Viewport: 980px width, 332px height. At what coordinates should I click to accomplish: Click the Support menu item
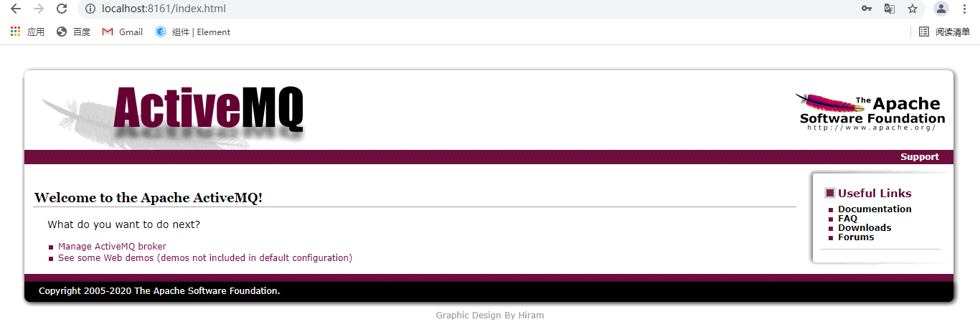pos(920,157)
